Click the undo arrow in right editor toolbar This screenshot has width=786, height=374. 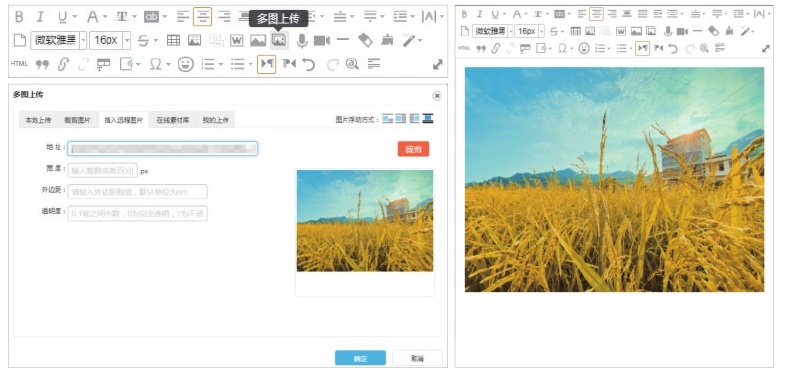click(x=673, y=49)
